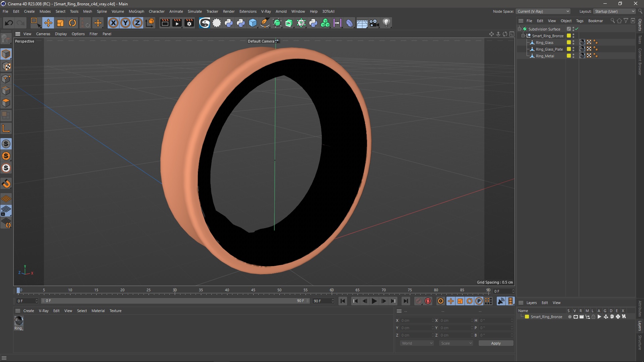Click the Smart_Ring_Bronze layer yellow color swatch
644x362 pixels.
click(527, 317)
